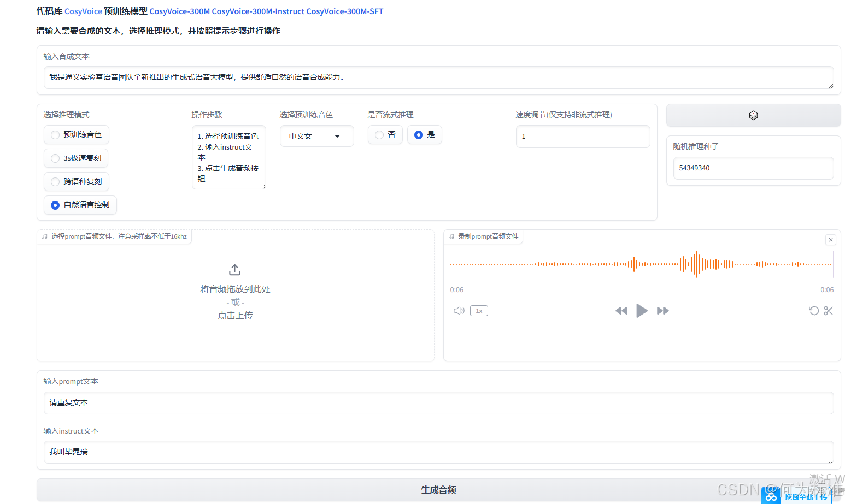The width and height of the screenshot is (845, 504).
Task: Skip backward in the recorded audio
Action: (x=621, y=310)
